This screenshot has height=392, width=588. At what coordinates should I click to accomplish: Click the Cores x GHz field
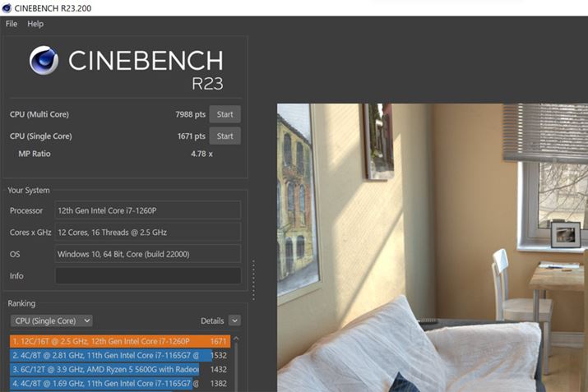(148, 233)
